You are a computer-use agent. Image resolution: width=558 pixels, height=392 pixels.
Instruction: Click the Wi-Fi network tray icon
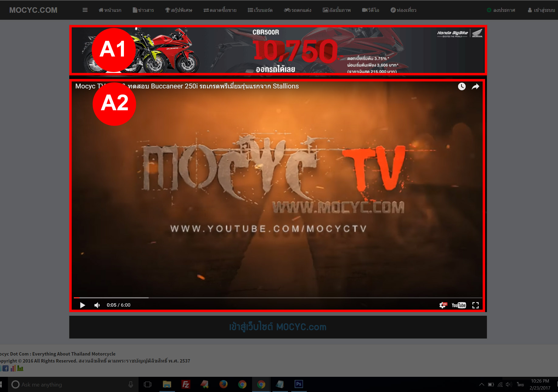coord(500,384)
